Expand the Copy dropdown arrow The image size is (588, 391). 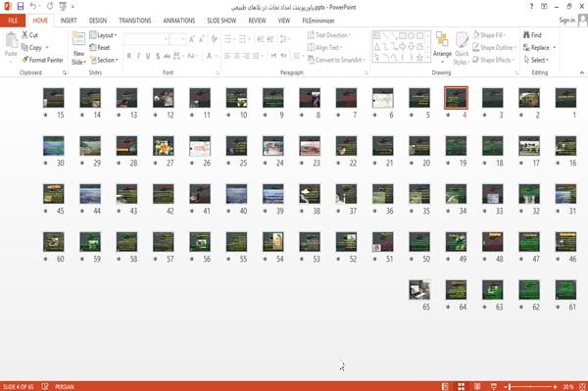click(x=47, y=48)
